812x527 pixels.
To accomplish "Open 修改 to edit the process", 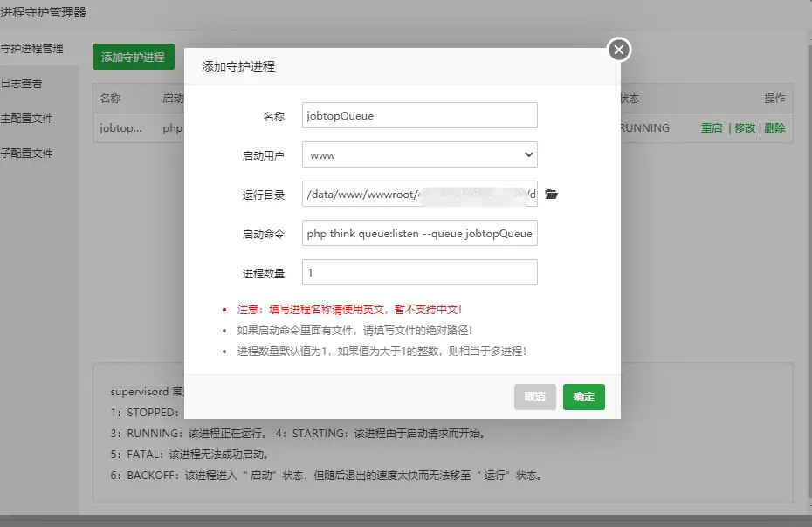I will click(x=744, y=127).
